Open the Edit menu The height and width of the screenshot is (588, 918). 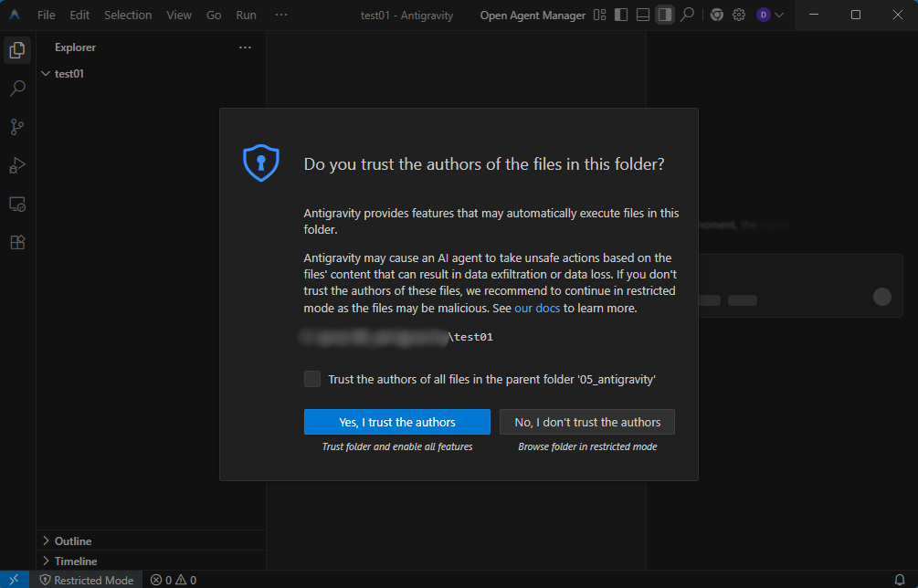click(79, 16)
